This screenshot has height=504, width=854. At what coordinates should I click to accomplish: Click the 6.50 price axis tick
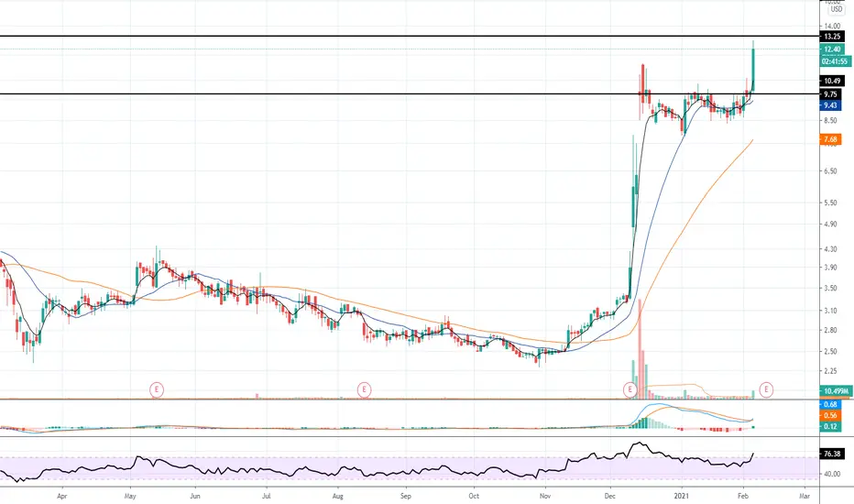pos(830,171)
